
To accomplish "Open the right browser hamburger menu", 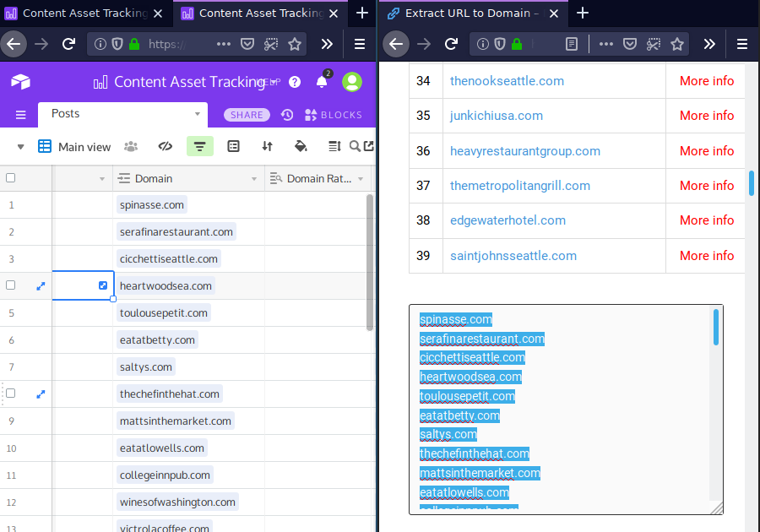I will tap(742, 44).
